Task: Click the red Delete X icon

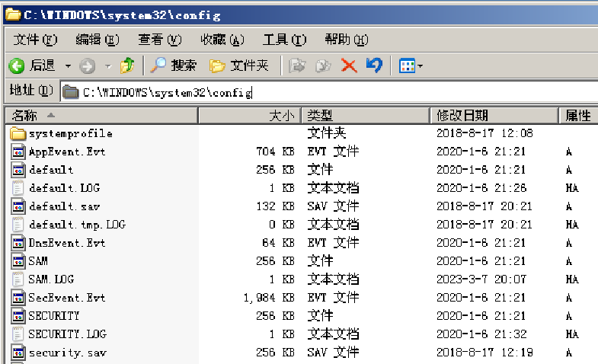Action: coord(349,65)
